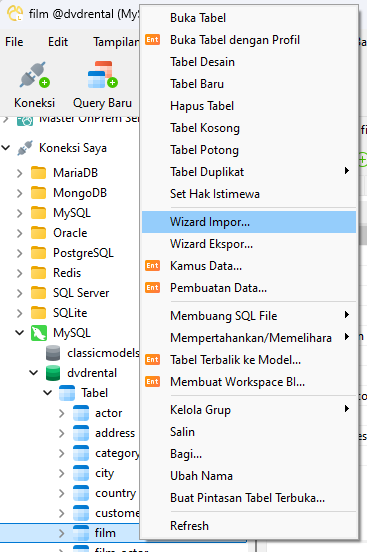367x552 pixels.
Task: Click the Redis folder icon
Action: coord(38,273)
